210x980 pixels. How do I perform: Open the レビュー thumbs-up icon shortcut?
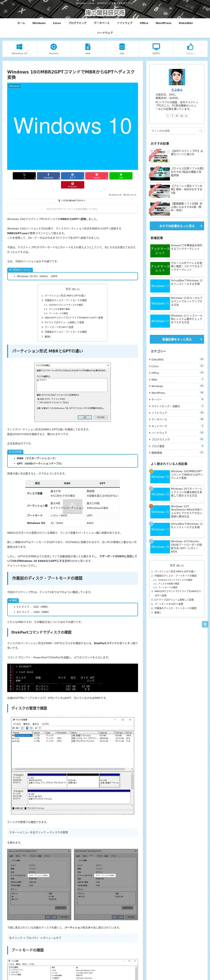(x=190, y=49)
